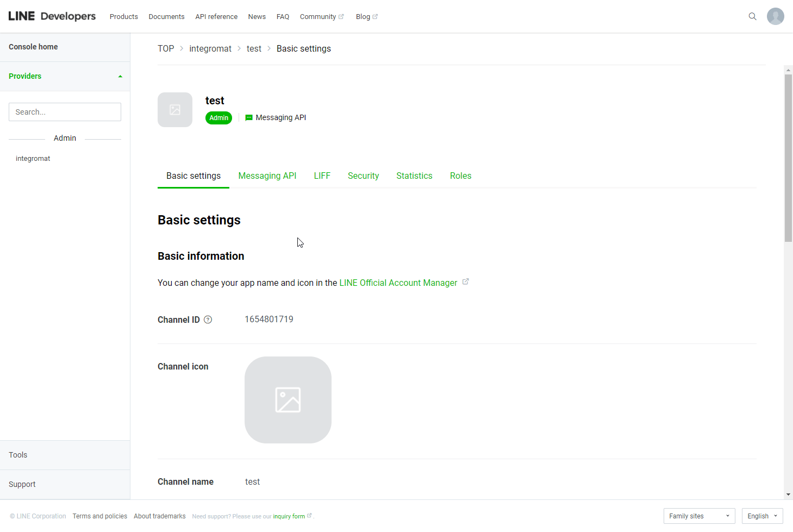The width and height of the screenshot is (793, 532).
Task: Click the Messaging API label under test
Action: tap(281, 118)
